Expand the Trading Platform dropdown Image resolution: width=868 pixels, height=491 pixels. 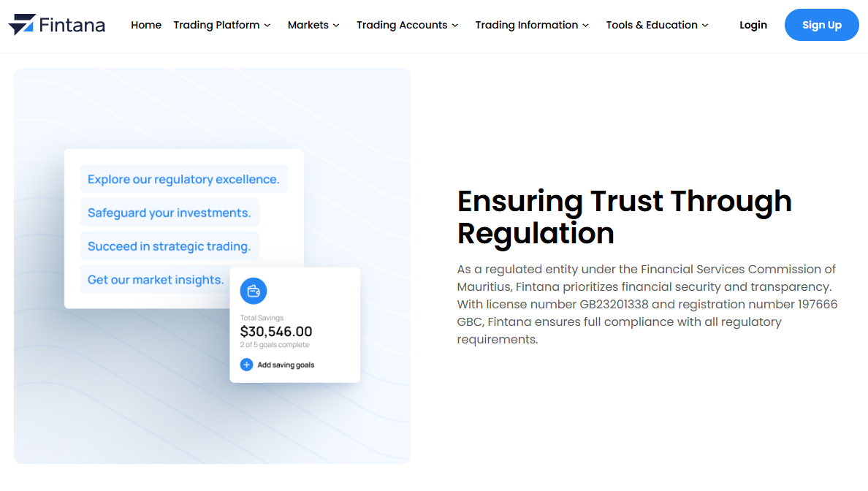221,25
